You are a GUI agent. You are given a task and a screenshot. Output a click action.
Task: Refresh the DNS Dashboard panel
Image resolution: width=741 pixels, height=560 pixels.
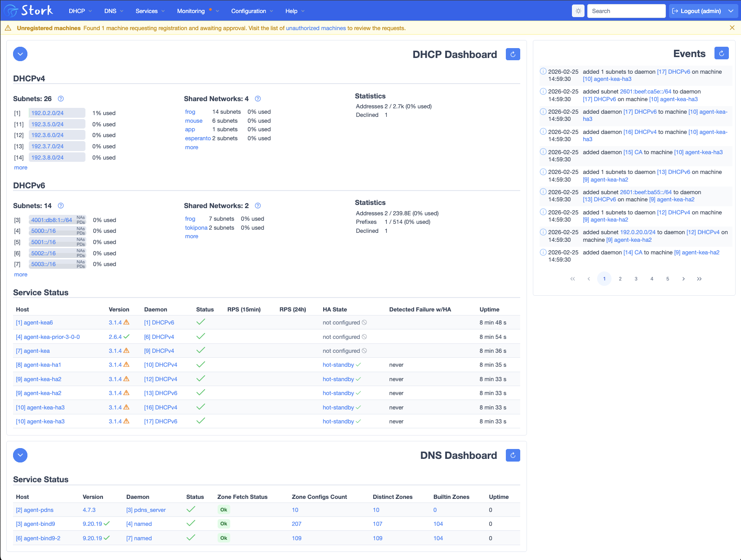[513, 455]
